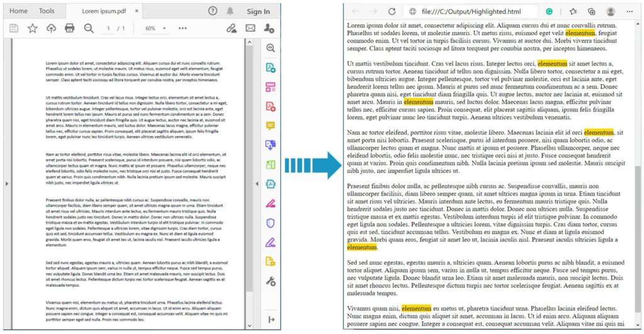Click the Sign In button
Viewport: 644px width, 334px height.
tap(258, 11)
